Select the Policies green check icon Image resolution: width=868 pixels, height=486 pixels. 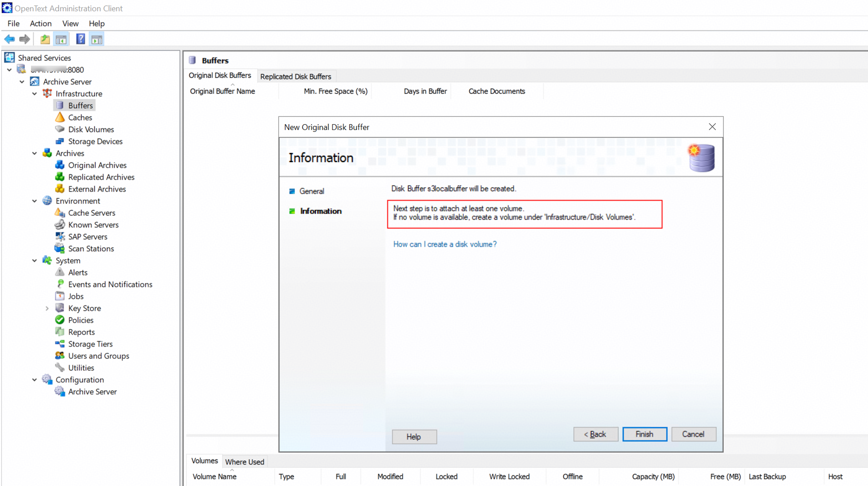[60, 320]
